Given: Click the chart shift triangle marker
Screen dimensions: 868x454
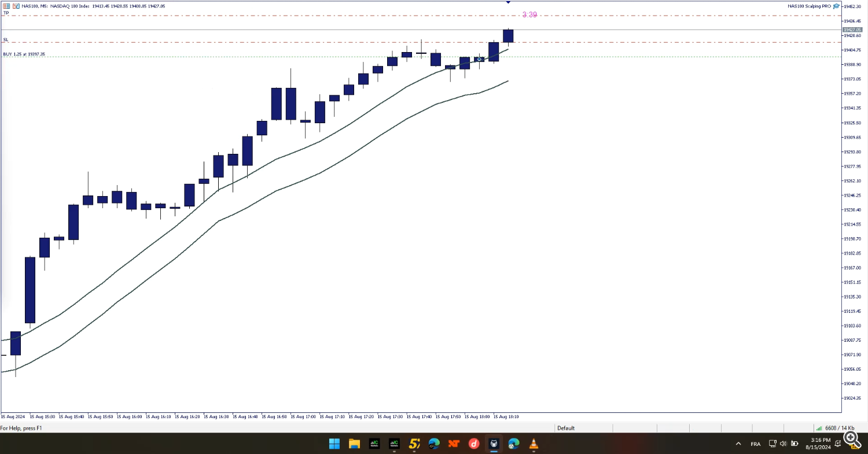Looking at the screenshot, I should point(508,2).
